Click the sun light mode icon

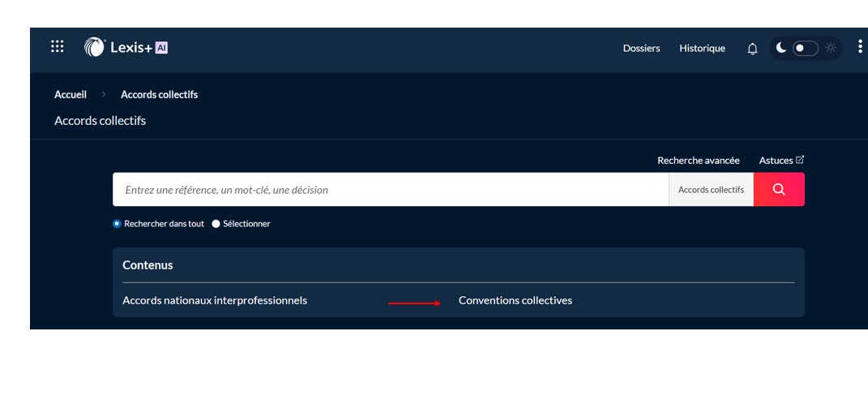point(831,48)
